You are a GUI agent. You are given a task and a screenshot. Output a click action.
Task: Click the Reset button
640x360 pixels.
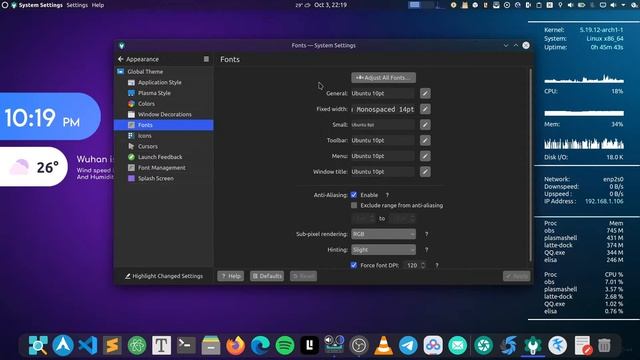coord(303,276)
